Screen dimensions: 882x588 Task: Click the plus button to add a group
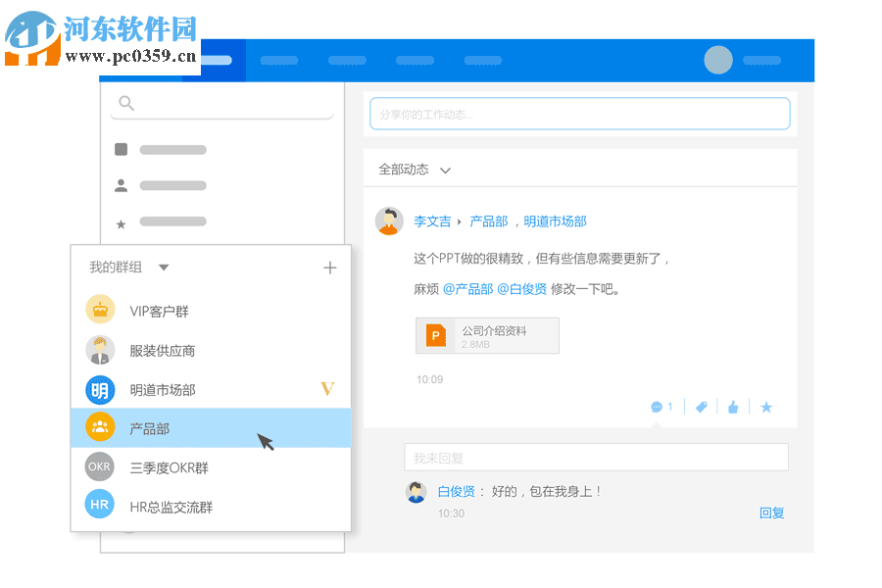tap(330, 266)
